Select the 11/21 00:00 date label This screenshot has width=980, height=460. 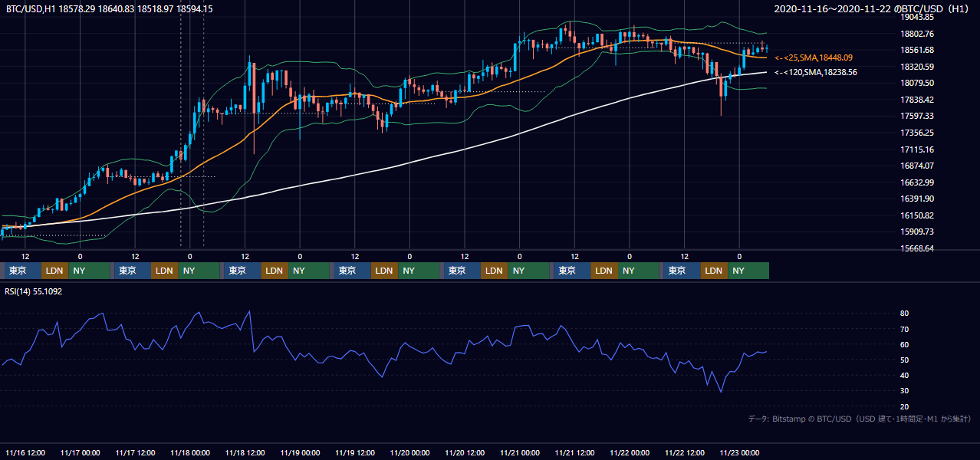click(x=520, y=453)
